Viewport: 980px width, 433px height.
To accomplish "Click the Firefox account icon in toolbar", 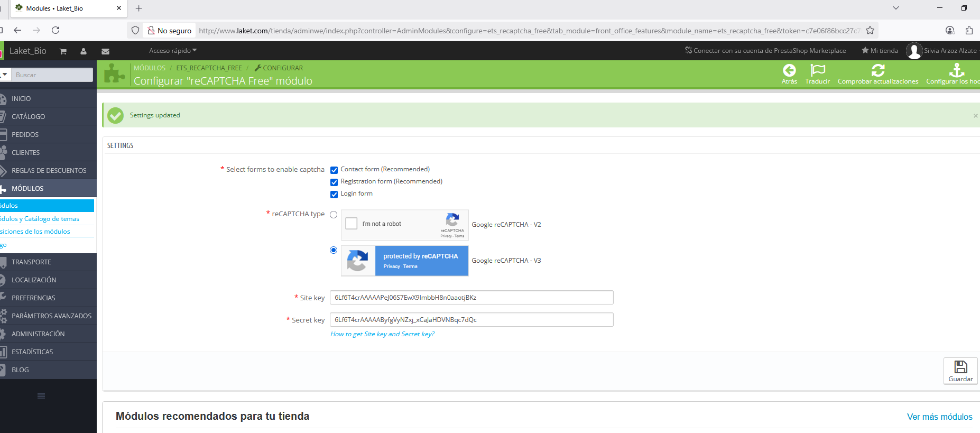I will point(950,31).
